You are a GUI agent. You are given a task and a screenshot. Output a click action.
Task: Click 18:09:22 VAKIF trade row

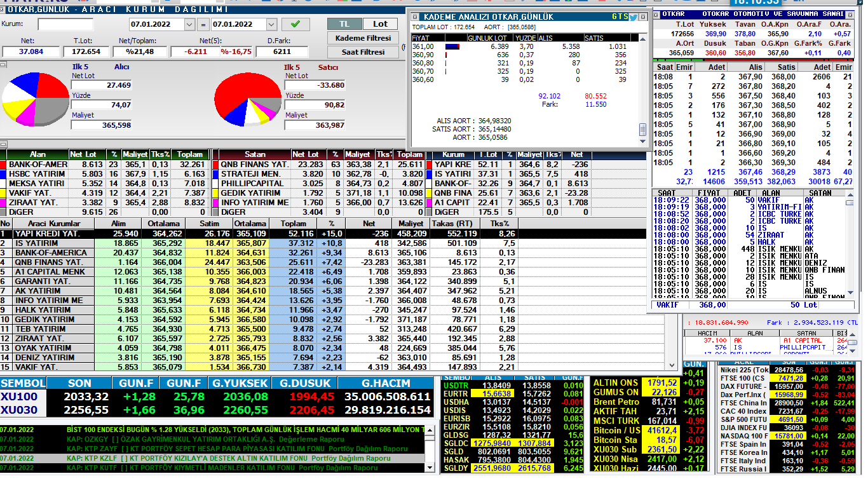750,200
